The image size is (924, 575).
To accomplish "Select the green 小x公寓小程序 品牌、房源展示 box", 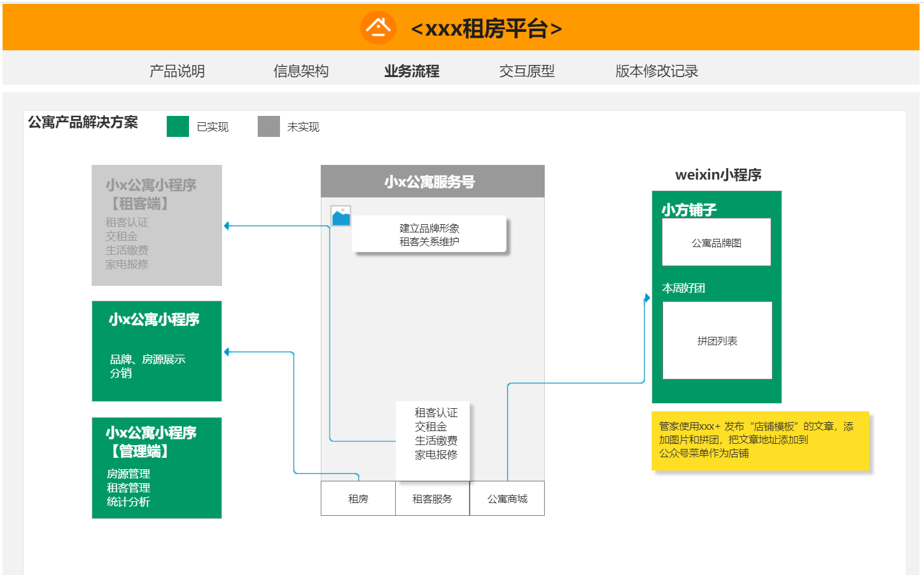I will 157,351.
